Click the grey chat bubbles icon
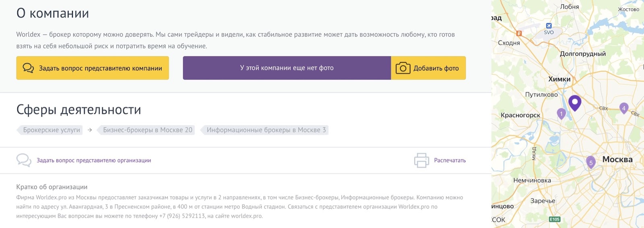Screen dimensions: 644x228 [24, 160]
